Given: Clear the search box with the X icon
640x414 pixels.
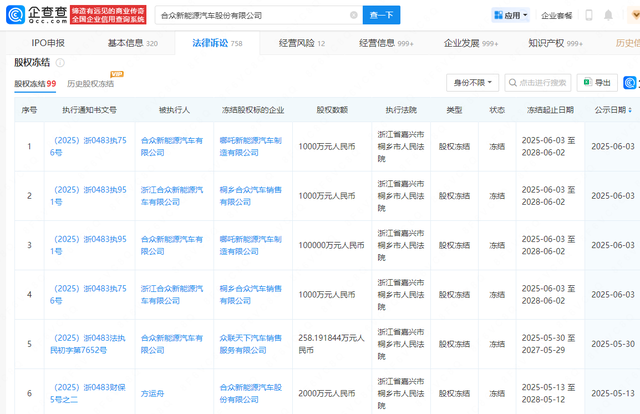Looking at the screenshot, I should (x=353, y=15).
